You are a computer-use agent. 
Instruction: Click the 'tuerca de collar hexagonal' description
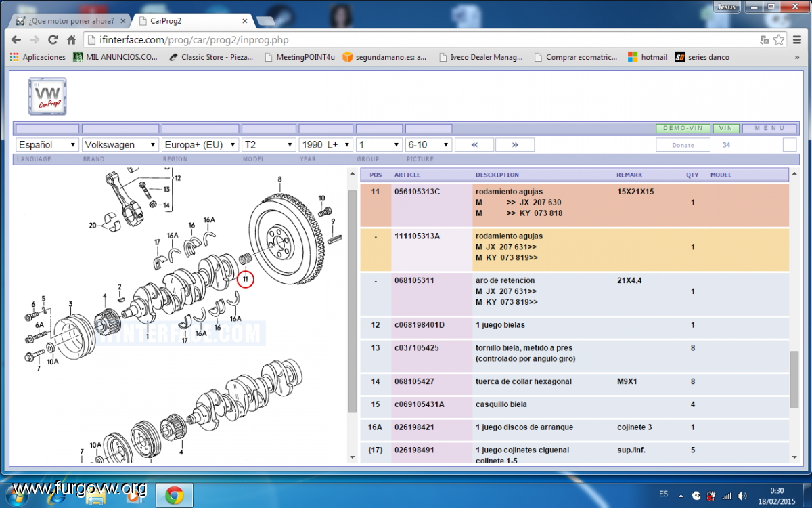coord(523,381)
